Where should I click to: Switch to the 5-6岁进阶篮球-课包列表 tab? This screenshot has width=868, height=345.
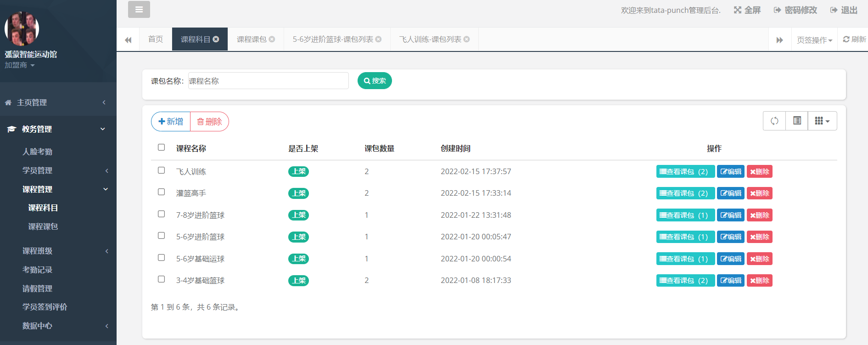332,40
